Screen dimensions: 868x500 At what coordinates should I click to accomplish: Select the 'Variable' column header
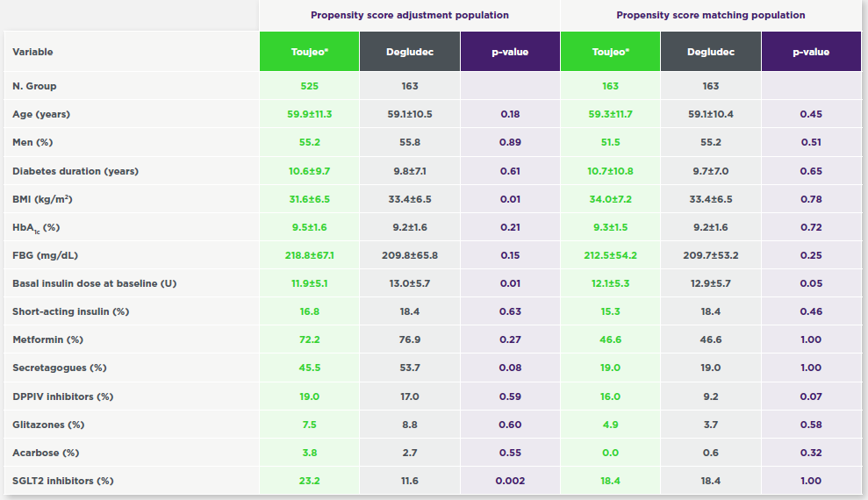[x=32, y=52]
